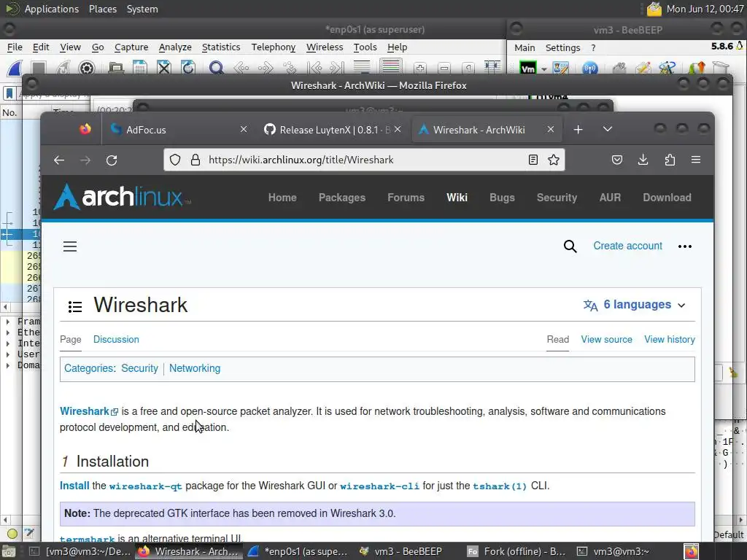This screenshot has width=747, height=560.
Task: Open ArchWiki sidebar hamburger menu
Action: click(70, 246)
